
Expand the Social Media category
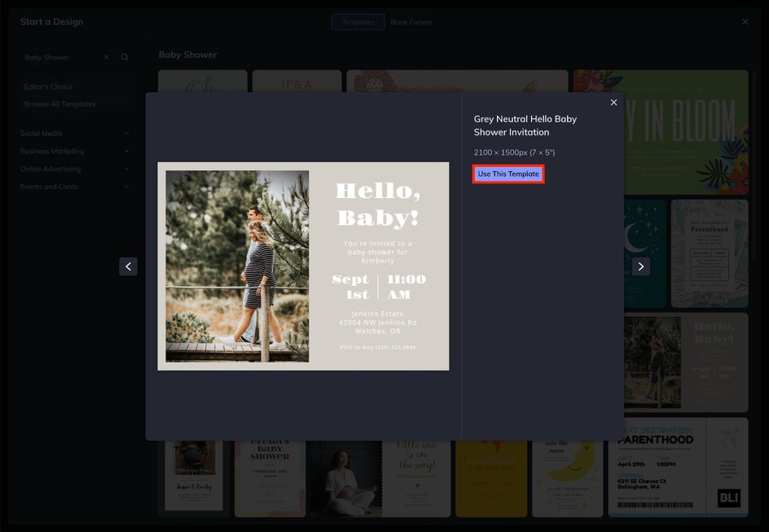pos(75,134)
